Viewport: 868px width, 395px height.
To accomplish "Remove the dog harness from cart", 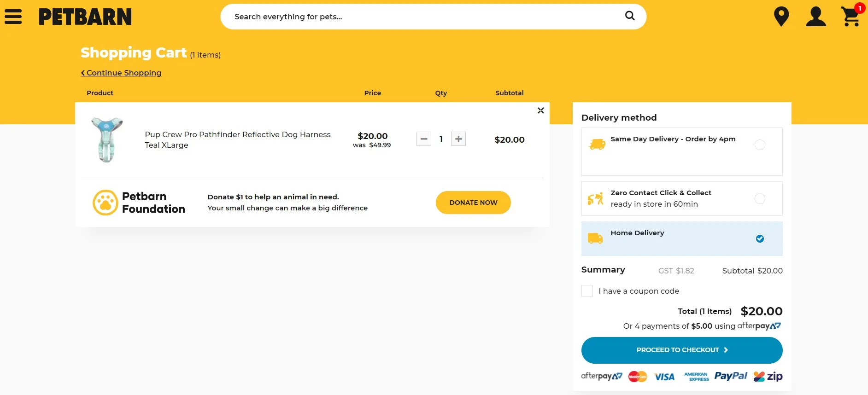I will 540,110.
